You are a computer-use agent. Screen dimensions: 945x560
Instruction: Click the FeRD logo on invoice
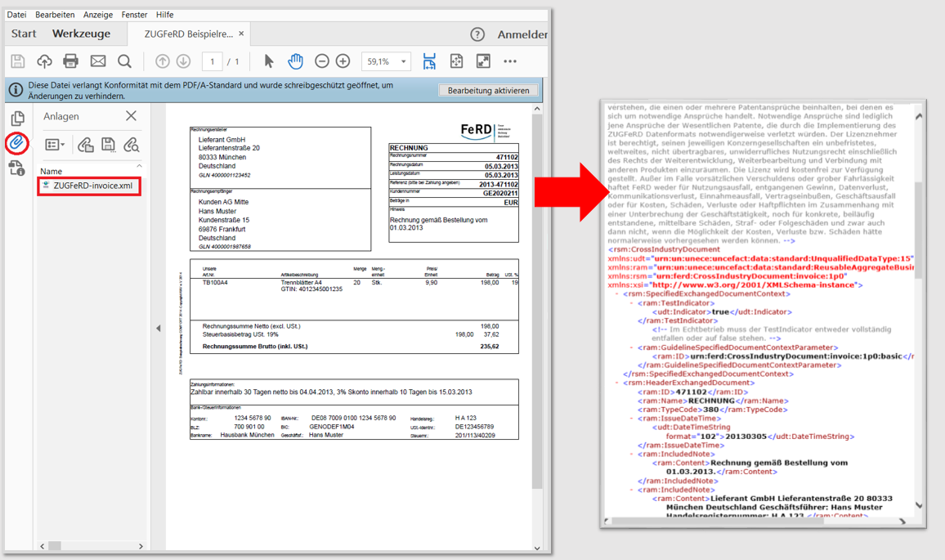click(x=486, y=130)
